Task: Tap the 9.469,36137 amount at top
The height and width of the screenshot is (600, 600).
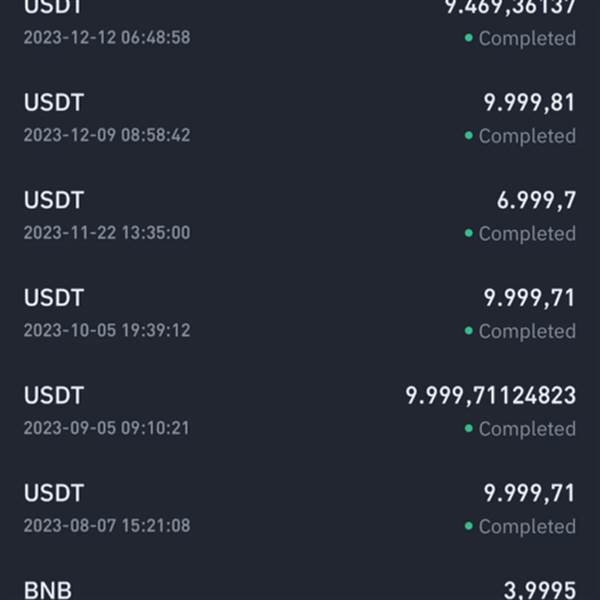Action: pyautogui.click(x=510, y=8)
